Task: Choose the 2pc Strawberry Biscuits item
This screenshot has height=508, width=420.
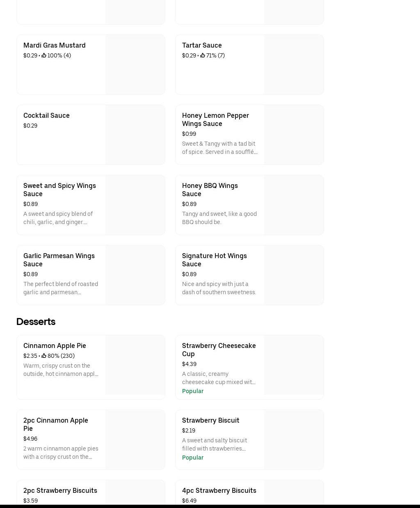Action: tap(60, 490)
